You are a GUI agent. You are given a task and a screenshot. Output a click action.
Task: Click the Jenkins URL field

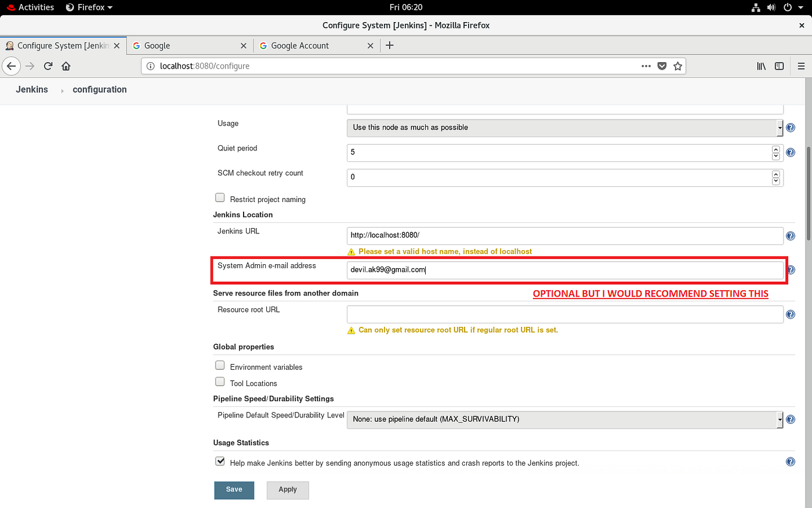point(565,236)
